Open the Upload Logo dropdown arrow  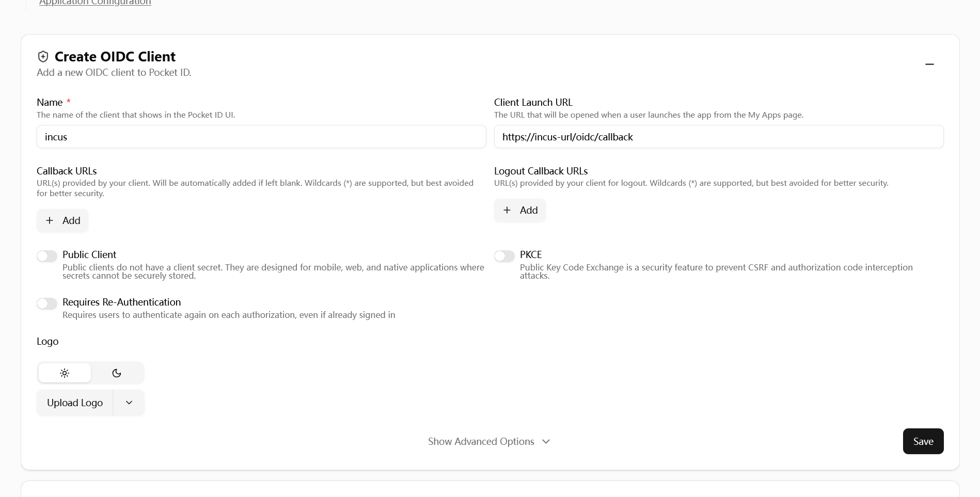(x=129, y=403)
